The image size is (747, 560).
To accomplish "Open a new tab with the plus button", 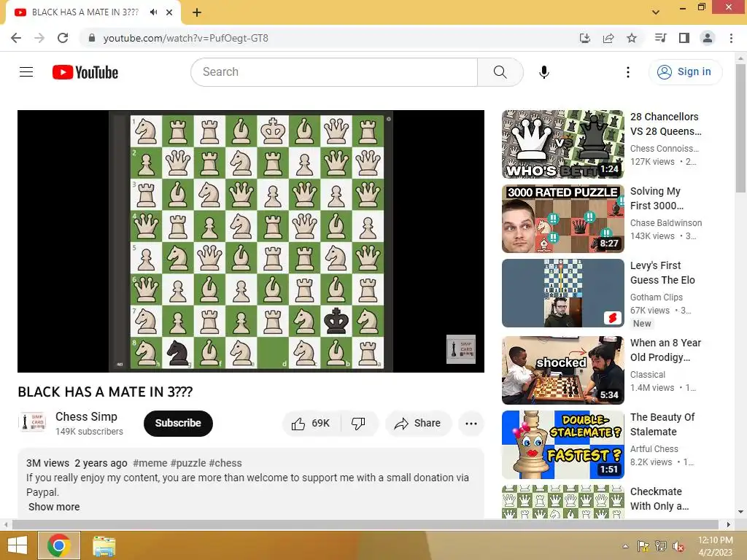I will (x=197, y=12).
